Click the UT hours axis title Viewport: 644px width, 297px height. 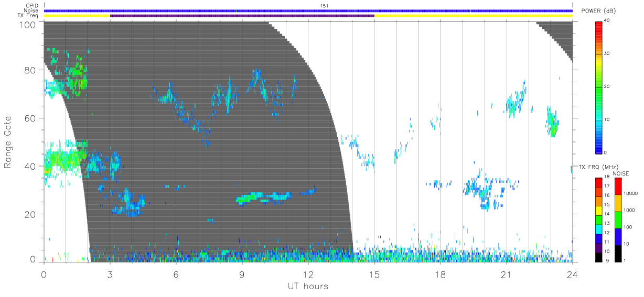coord(308,287)
